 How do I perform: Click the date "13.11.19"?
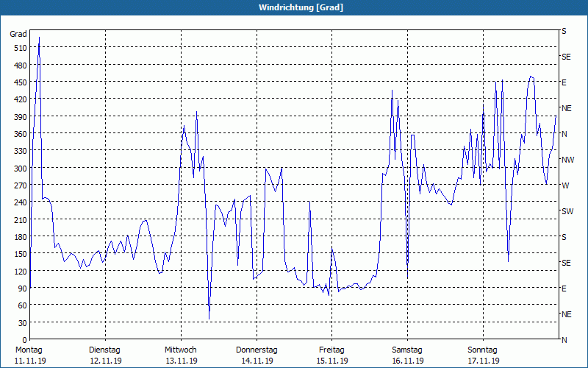pos(182,361)
